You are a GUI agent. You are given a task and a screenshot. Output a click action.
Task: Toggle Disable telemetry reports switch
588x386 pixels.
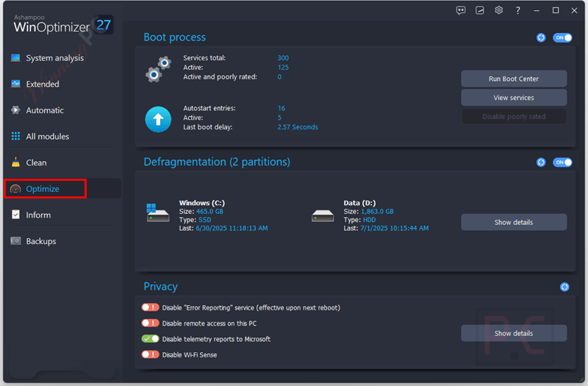click(150, 339)
